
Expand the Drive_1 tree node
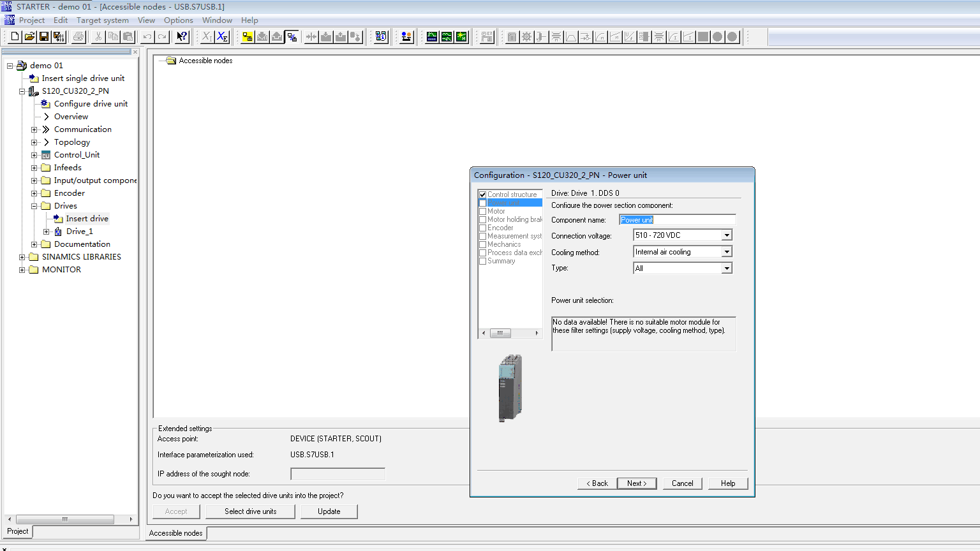[47, 231]
